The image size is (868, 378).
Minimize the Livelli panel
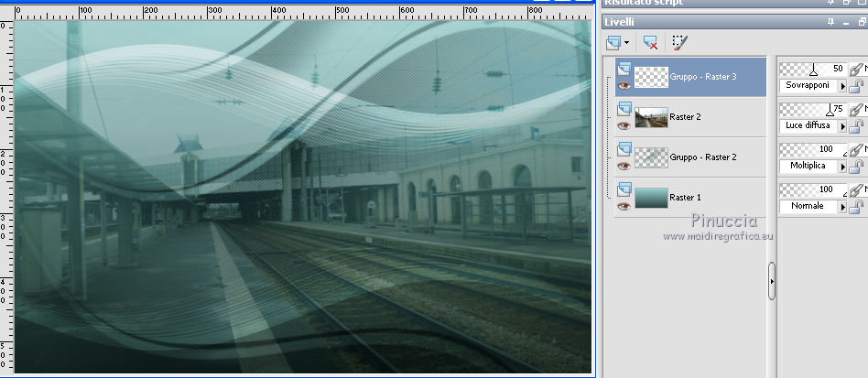846,22
